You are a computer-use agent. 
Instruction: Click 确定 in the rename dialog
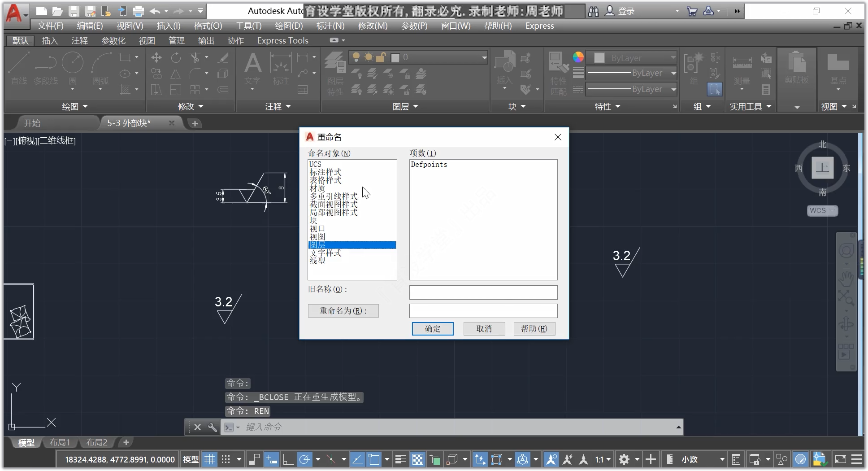point(433,329)
